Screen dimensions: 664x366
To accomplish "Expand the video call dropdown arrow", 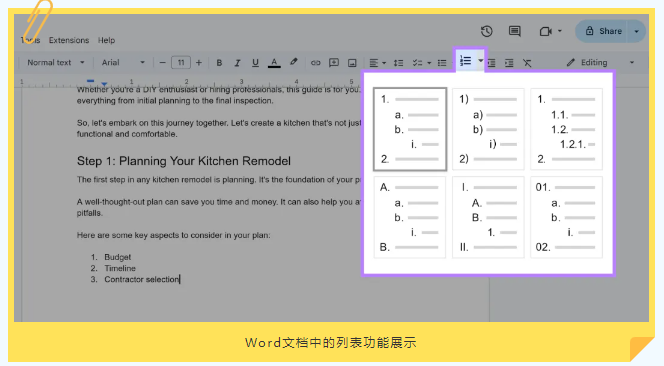I will point(559,31).
